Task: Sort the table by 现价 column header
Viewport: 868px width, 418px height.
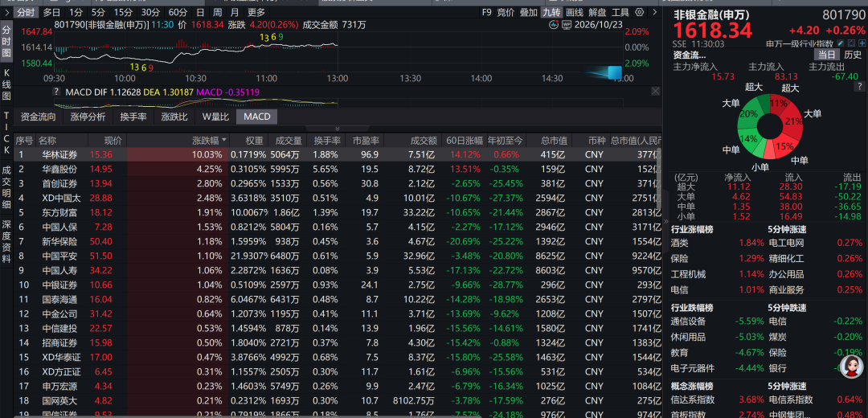Action: [113, 141]
